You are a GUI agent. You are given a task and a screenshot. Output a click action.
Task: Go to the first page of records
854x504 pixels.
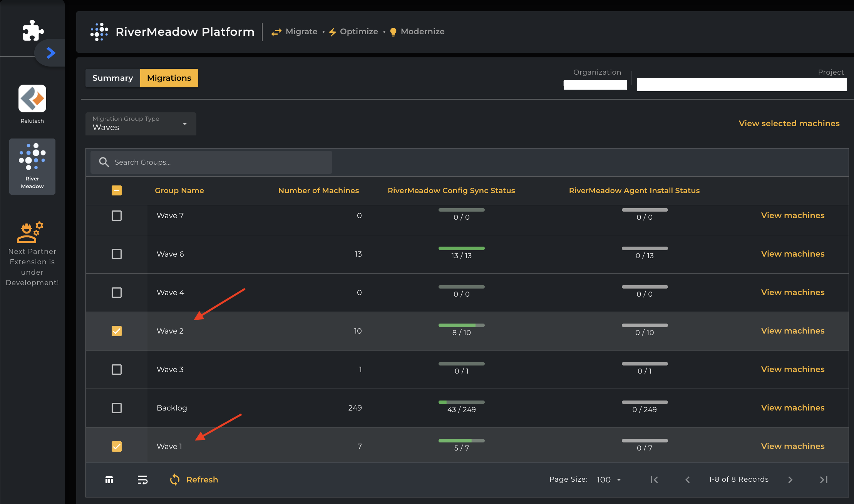(654, 480)
